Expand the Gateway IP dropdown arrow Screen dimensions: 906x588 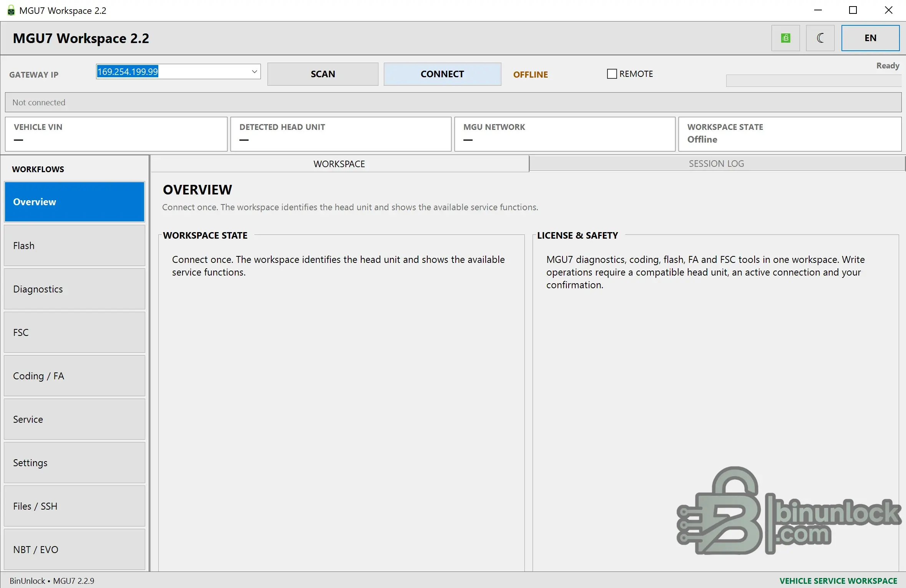tap(254, 71)
